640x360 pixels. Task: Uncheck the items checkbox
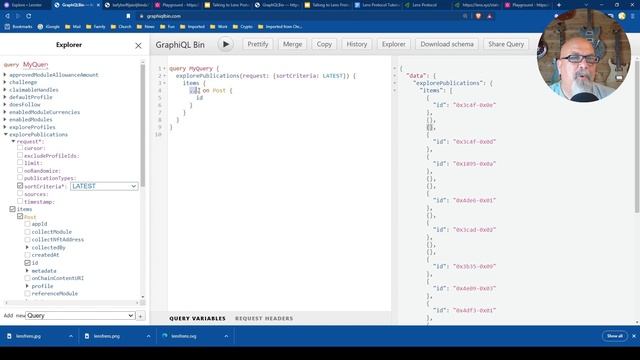click(x=12, y=209)
